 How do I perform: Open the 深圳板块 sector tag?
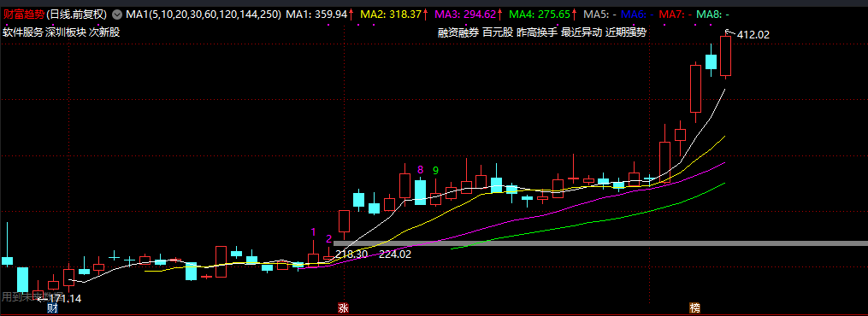point(66,32)
